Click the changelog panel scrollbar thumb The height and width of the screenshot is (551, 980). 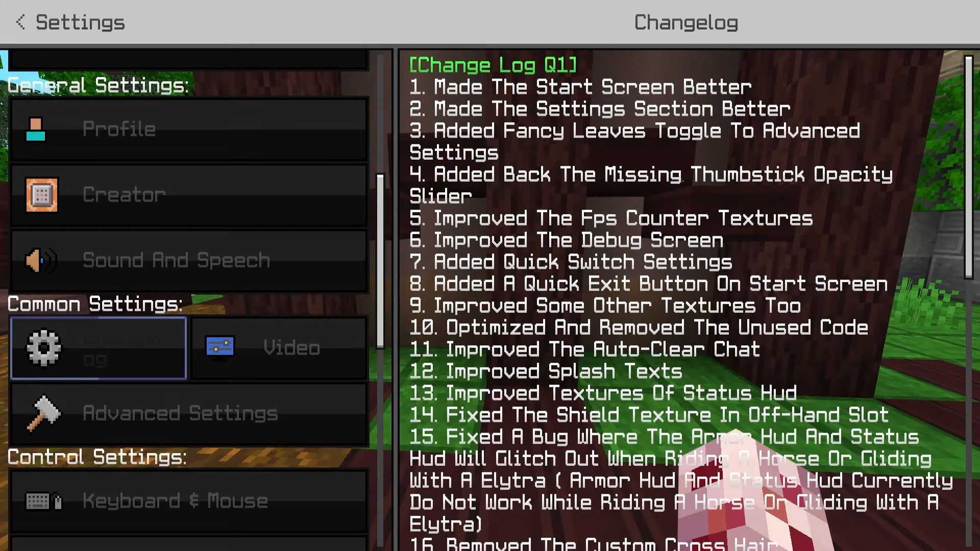click(x=968, y=167)
